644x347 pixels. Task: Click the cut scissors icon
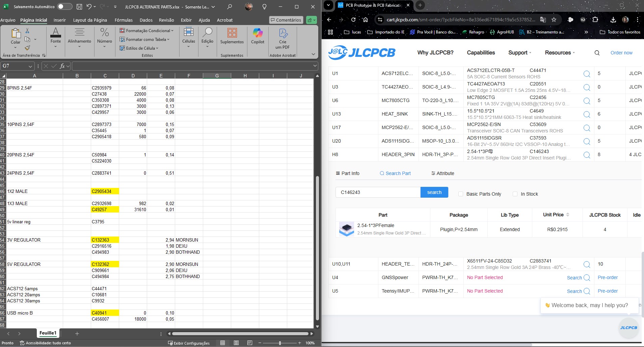[27, 31]
